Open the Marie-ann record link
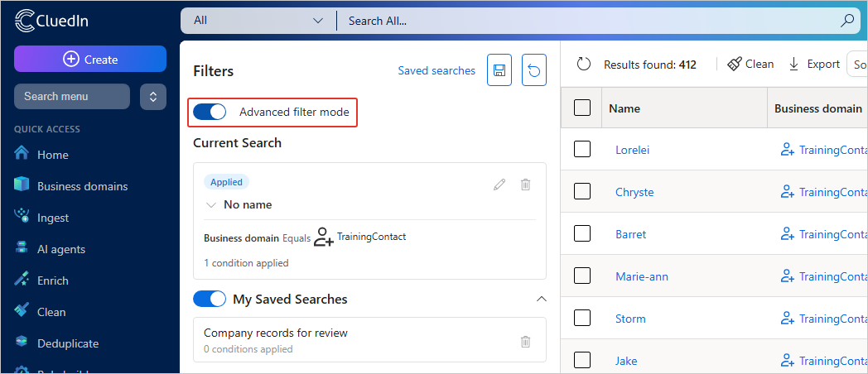 point(642,276)
